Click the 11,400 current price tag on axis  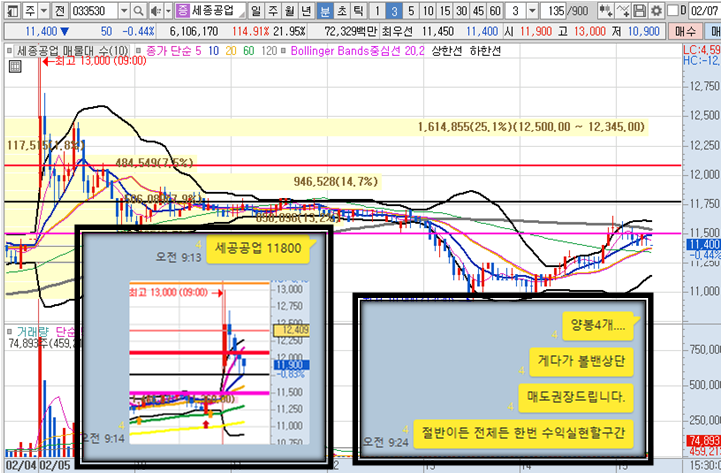[704, 245]
